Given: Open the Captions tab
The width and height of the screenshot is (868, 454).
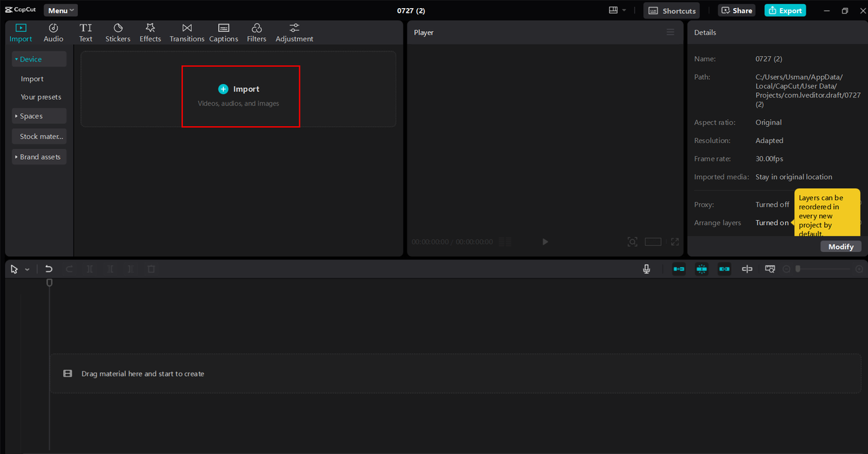Looking at the screenshot, I should click(224, 33).
